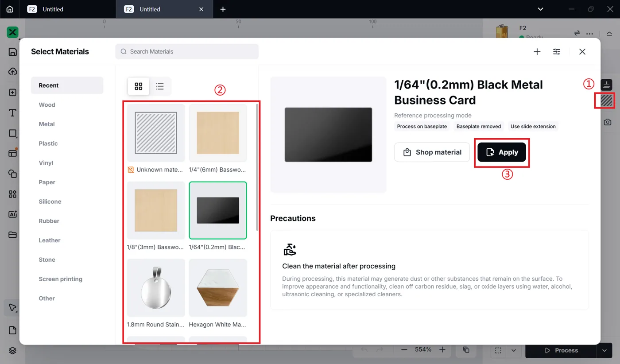Click the camera icon on right panel
620x364 pixels.
607,122
